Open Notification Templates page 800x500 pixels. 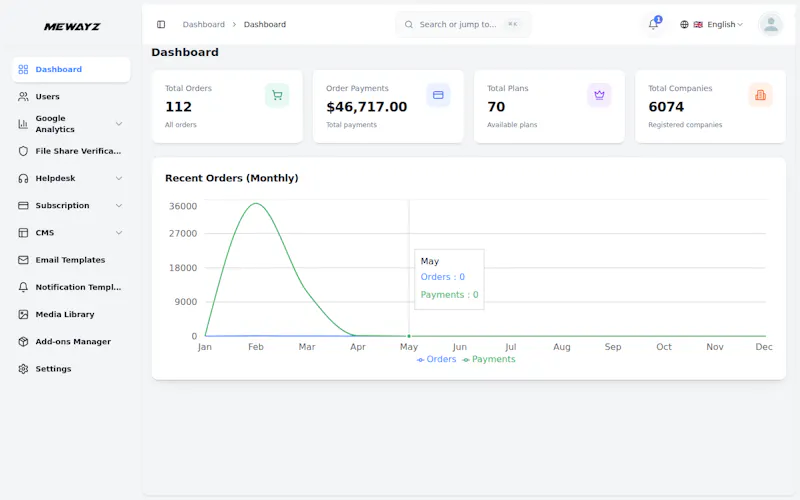[71, 287]
